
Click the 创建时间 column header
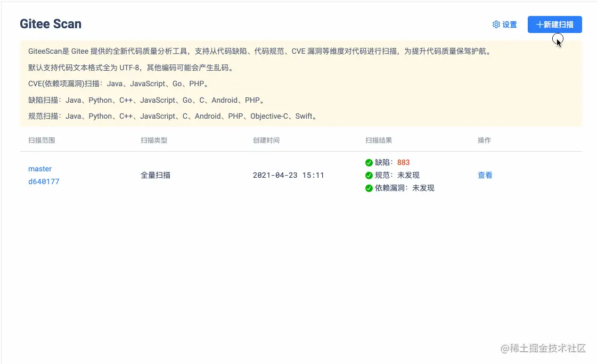coord(266,140)
